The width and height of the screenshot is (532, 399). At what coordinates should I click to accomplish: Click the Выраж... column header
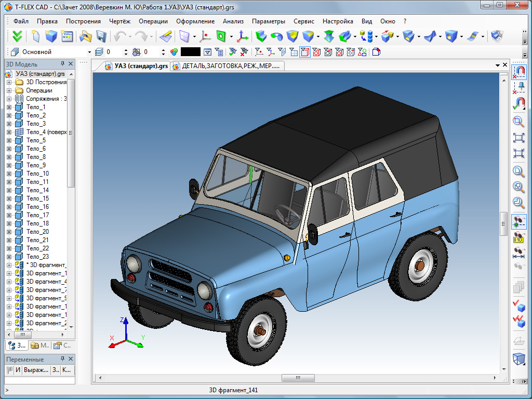pos(36,370)
